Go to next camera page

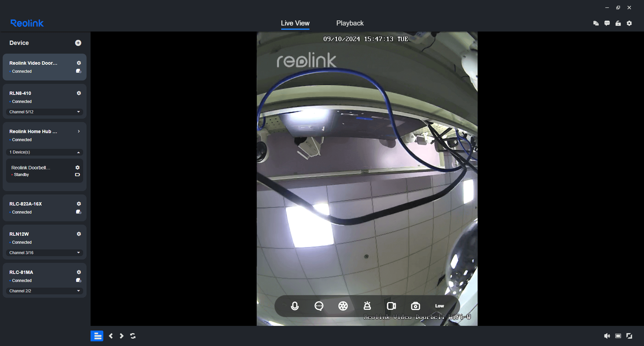(x=122, y=336)
